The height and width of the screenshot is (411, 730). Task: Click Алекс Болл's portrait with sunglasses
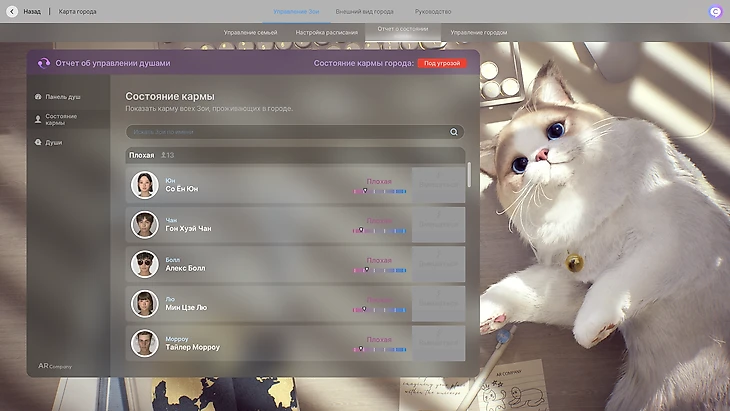(x=145, y=264)
